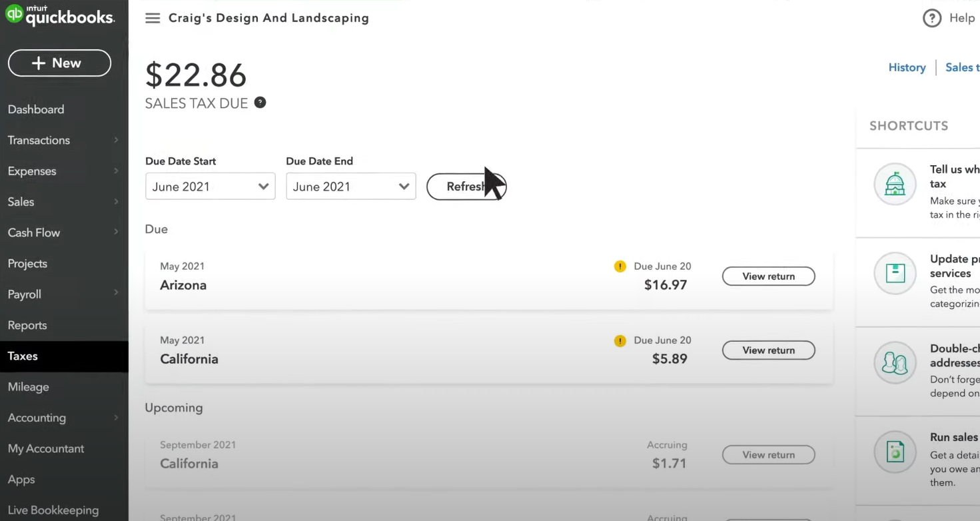Open the History link

click(907, 67)
